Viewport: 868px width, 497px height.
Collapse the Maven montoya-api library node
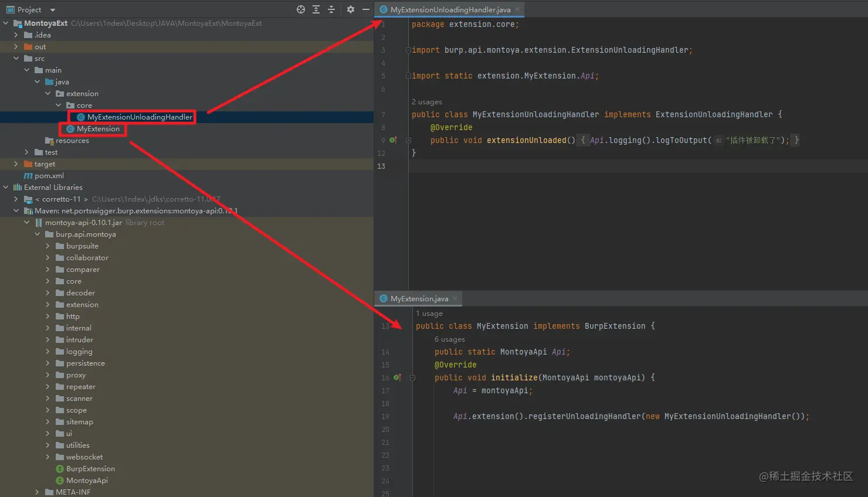tap(16, 211)
